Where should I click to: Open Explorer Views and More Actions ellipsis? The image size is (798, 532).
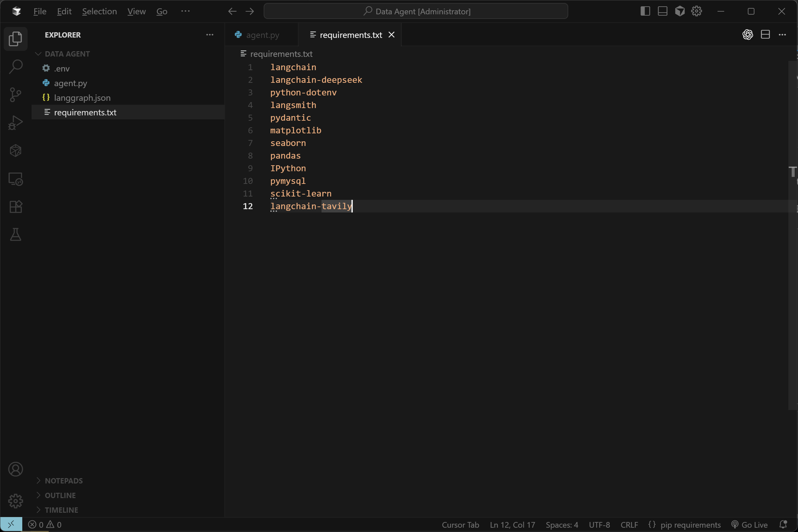tap(210, 35)
